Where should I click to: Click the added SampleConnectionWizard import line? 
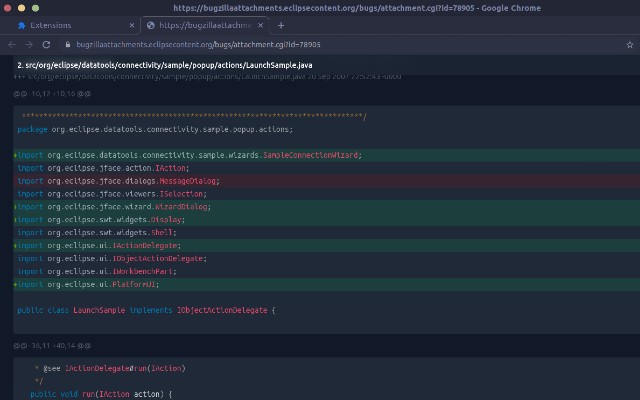(x=190, y=155)
